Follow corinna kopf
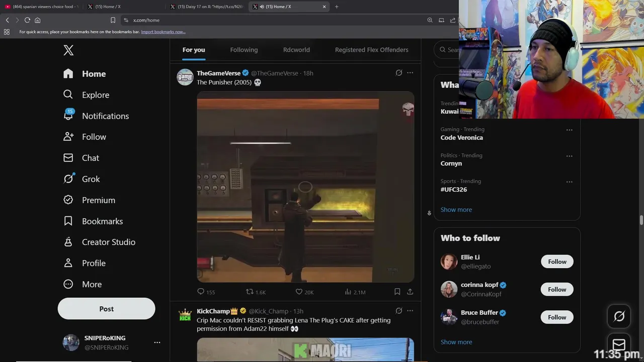 tap(557, 289)
